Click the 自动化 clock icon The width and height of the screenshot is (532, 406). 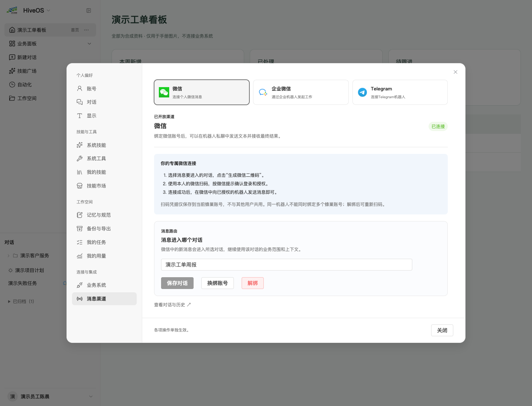(x=12, y=85)
